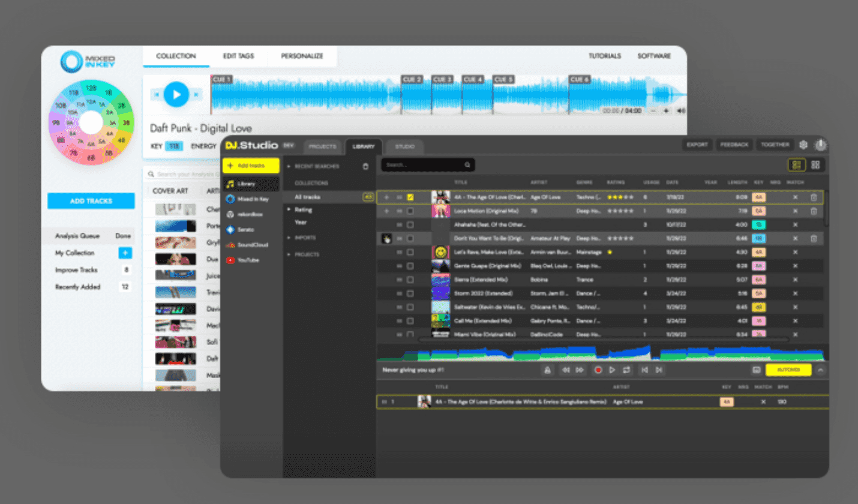Open the Edit Tags tab in Mixed In Key
Screen dimensions: 858x504
coord(238,56)
